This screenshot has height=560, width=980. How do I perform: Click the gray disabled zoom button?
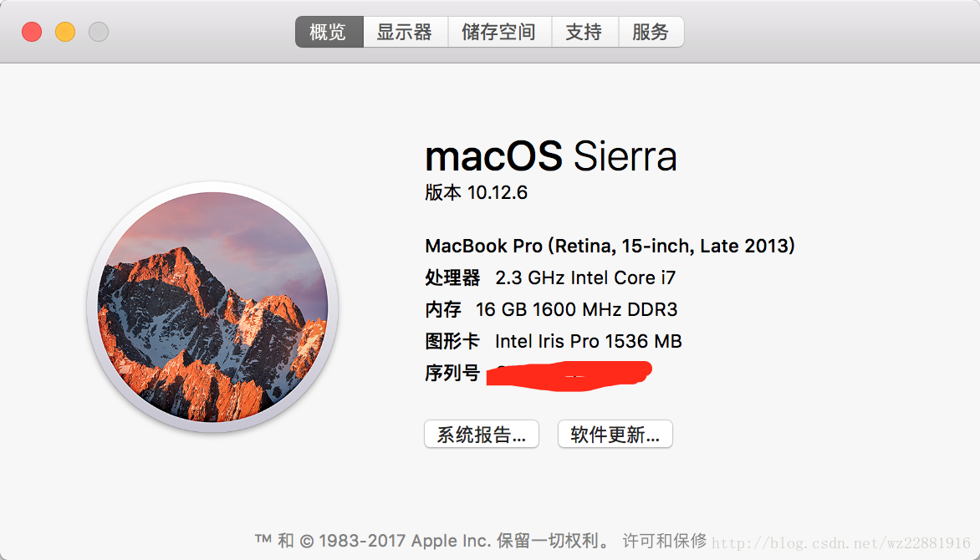pyautogui.click(x=98, y=32)
